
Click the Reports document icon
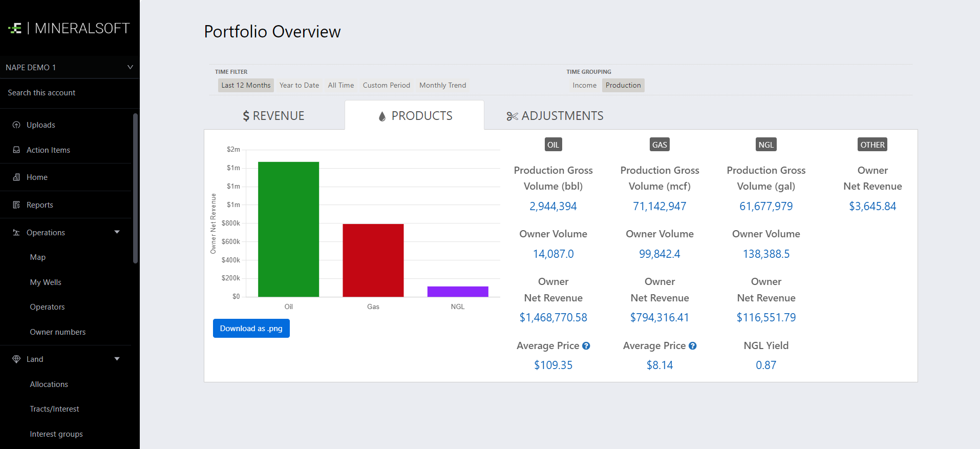pos(16,205)
